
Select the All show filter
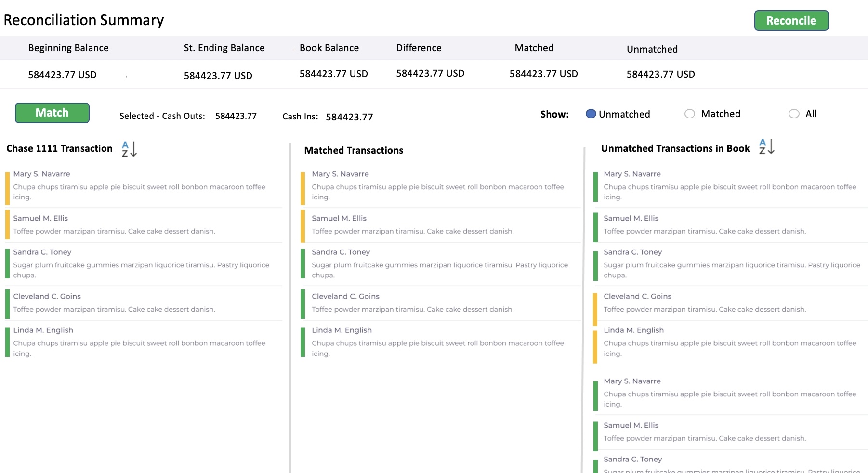coord(794,114)
